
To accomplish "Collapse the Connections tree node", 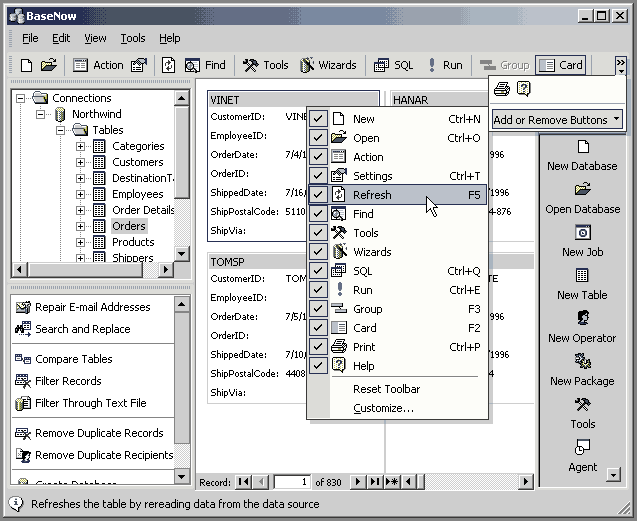I will point(20,98).
